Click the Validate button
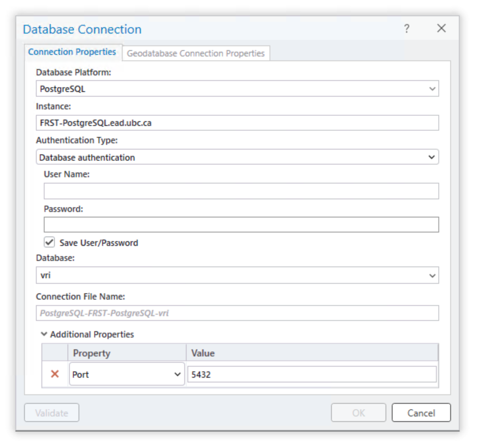Image resolution: width=479 pixels, height=448 pixels. [x=52, y=413]
